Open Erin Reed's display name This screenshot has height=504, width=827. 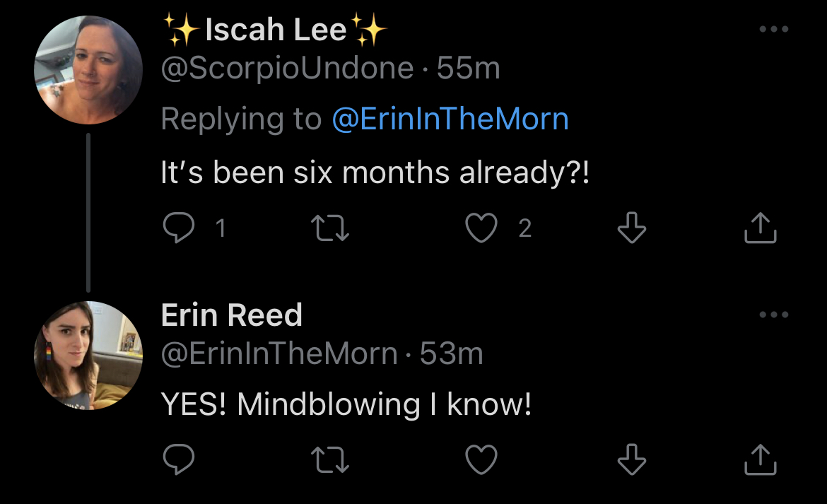[x=231, y=315]
